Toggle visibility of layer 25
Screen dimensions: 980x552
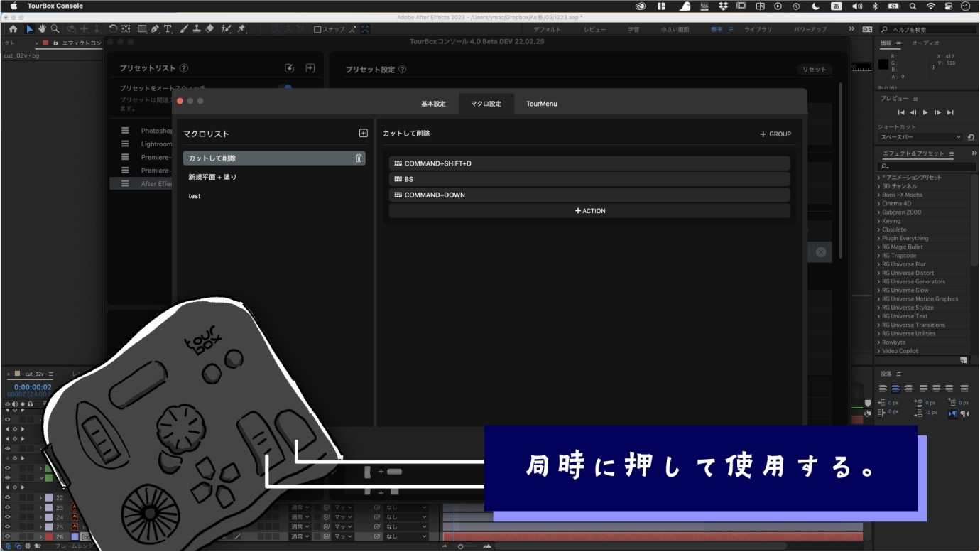tap(7, 527)
